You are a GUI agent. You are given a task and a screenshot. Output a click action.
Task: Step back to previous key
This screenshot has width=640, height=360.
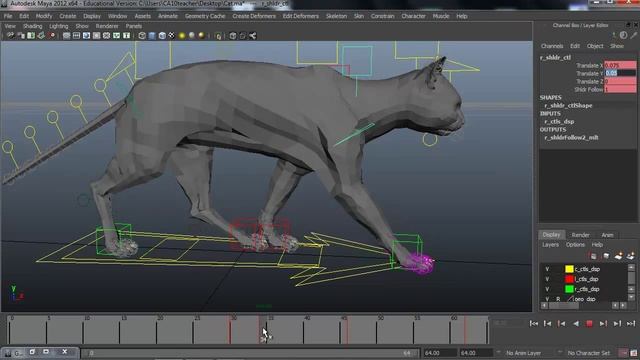pyautogui.click(x=561, y=324)
